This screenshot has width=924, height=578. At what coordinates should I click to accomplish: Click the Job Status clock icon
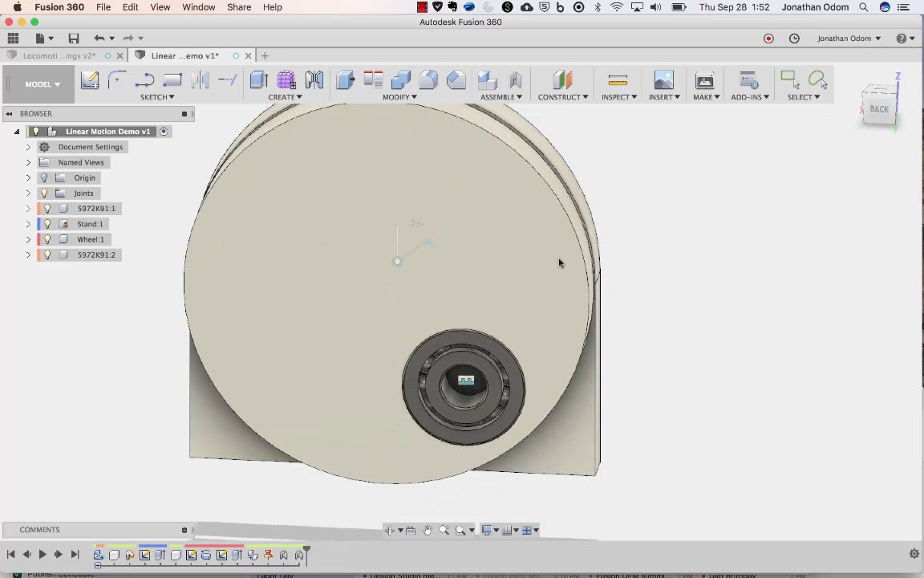coord(794,39)
